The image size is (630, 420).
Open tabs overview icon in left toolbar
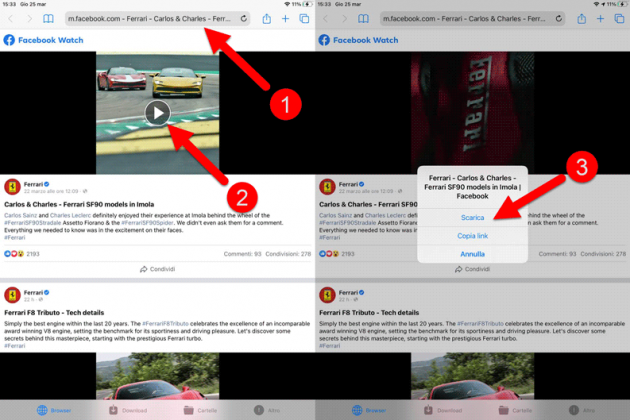pos(304,18)
